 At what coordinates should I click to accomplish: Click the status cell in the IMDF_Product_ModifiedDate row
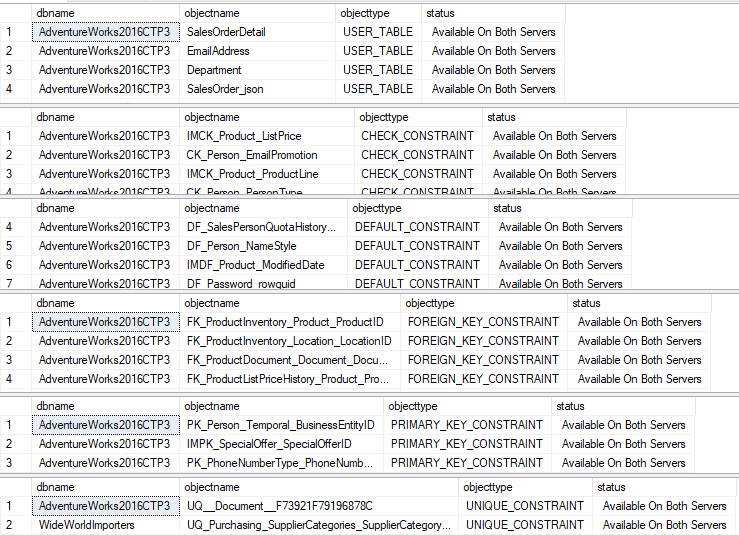coord(560,265)
